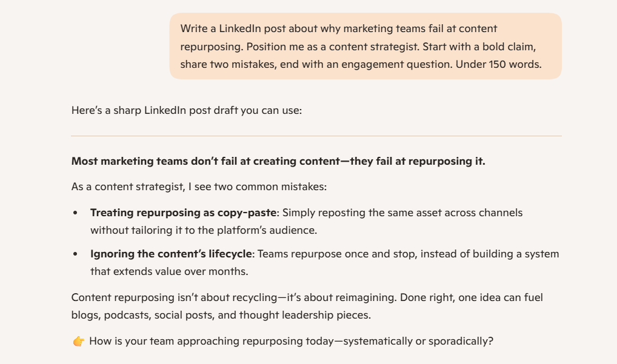Image resolution: width=617 pixels, height=364 pixels.
Task: Click 'As a content strategist' sentence
Action: click(x=199, y=187)
